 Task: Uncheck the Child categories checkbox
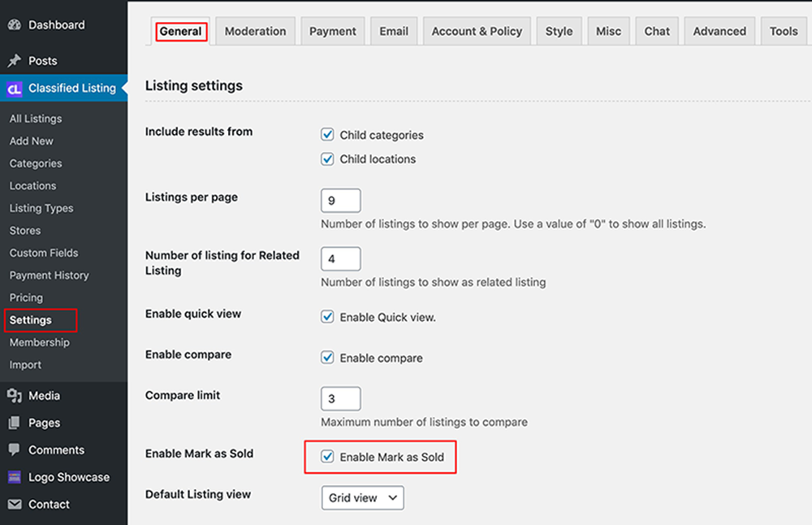327,135
